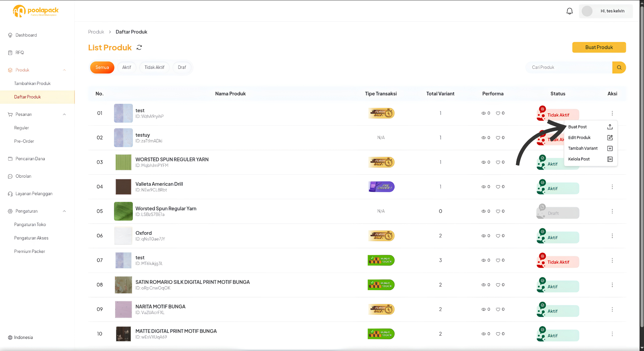Screen dimensions: 644x351
Task: Switch to the Tidak Aktif filter tab
Action: click(154, 67)
